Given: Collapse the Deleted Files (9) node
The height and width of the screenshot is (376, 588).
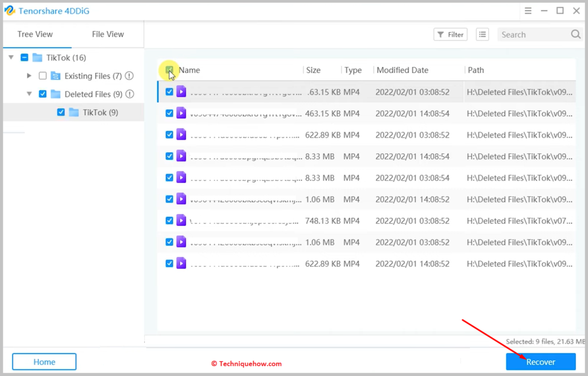Looking at the screenshot, I should click(x=29, y=94).
